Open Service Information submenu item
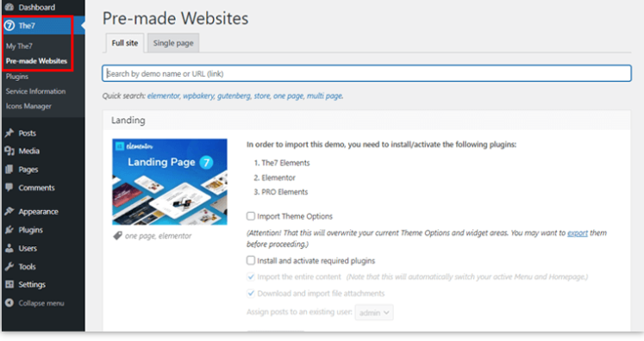Image resolution: width=644 pixels, height=341 pixels. 35,91
